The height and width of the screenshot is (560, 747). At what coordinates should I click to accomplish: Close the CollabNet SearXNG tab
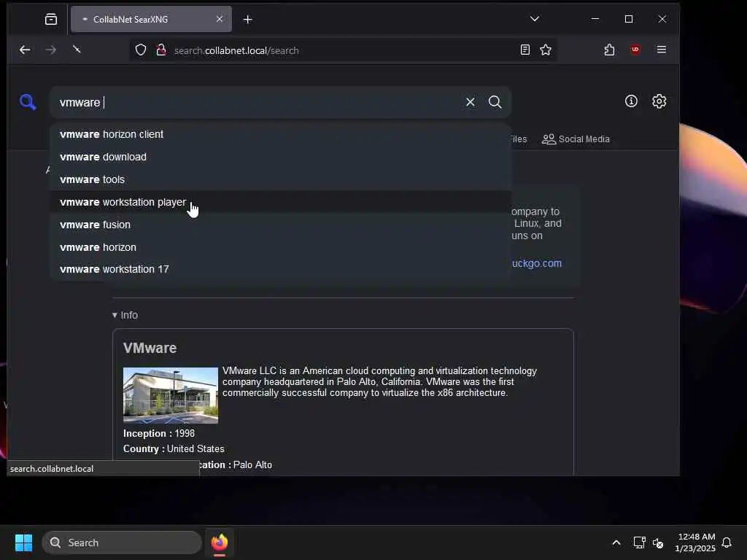pos(220,19)
